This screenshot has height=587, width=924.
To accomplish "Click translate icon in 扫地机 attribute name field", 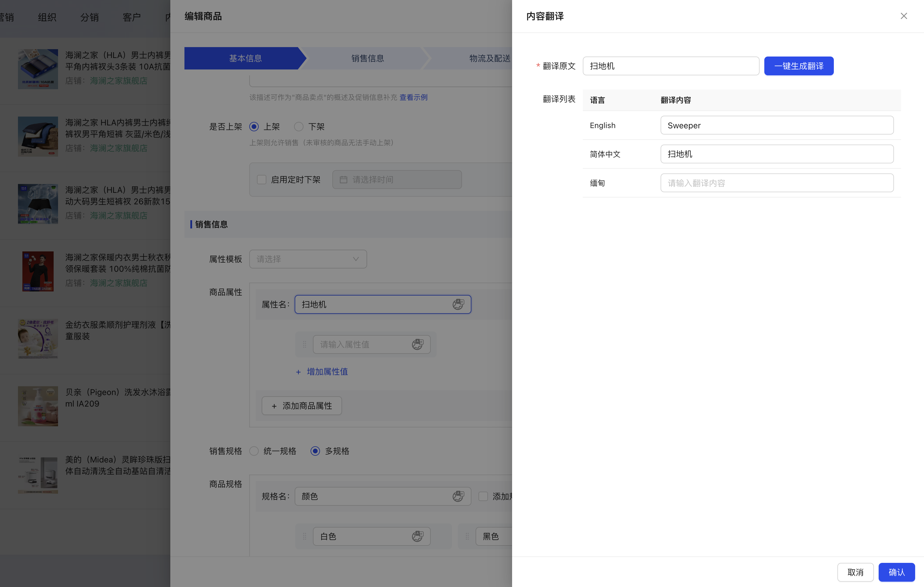I will point(458,304).
